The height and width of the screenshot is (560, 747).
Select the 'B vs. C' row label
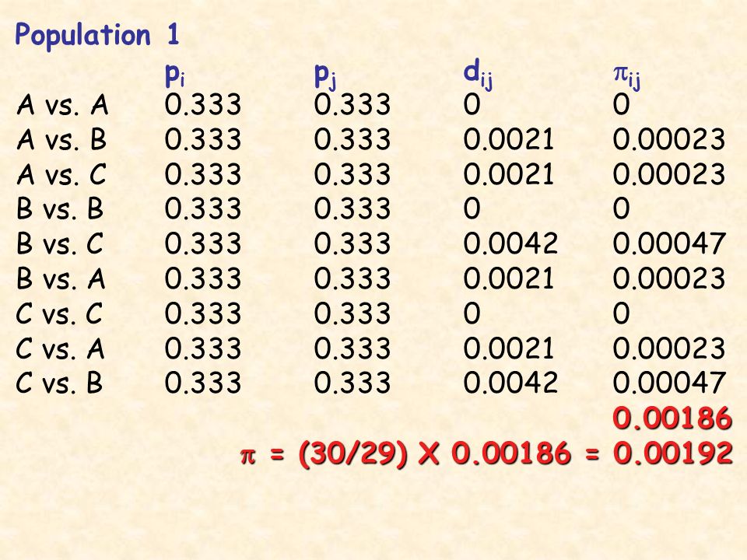[x=60, y=243]
